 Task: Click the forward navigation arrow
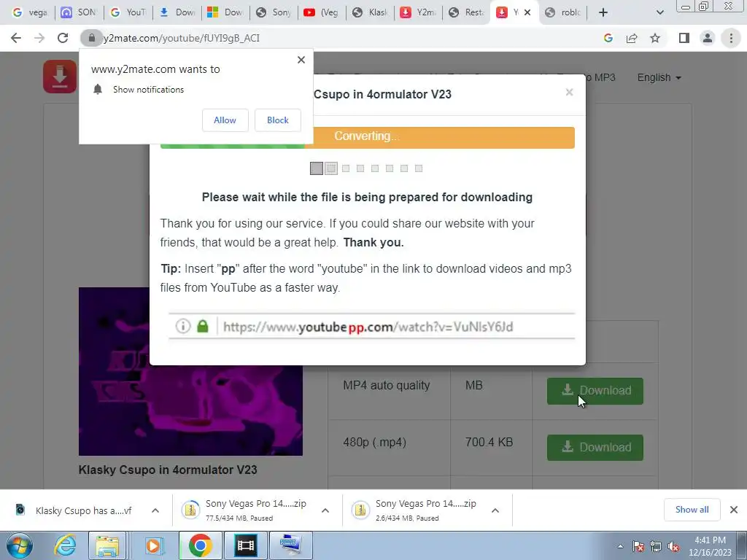39,38
